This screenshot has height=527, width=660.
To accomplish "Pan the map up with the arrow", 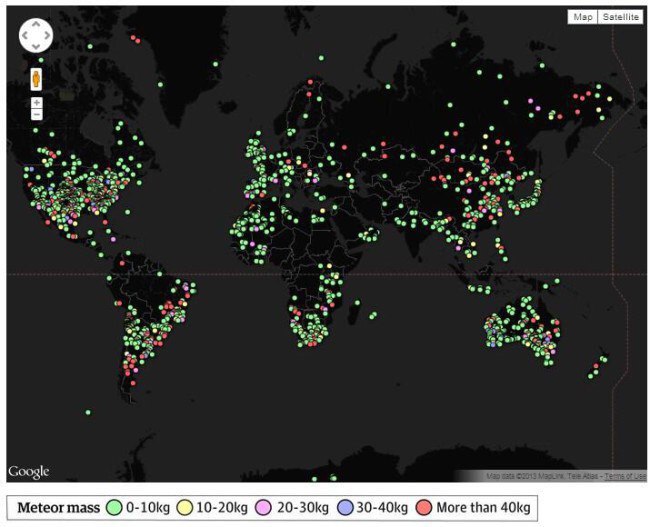I will click(x=36, y=25).
